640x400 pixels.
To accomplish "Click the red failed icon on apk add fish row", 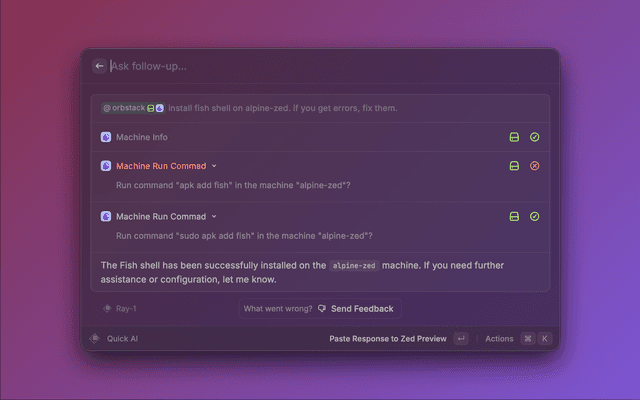I will 534,166.
